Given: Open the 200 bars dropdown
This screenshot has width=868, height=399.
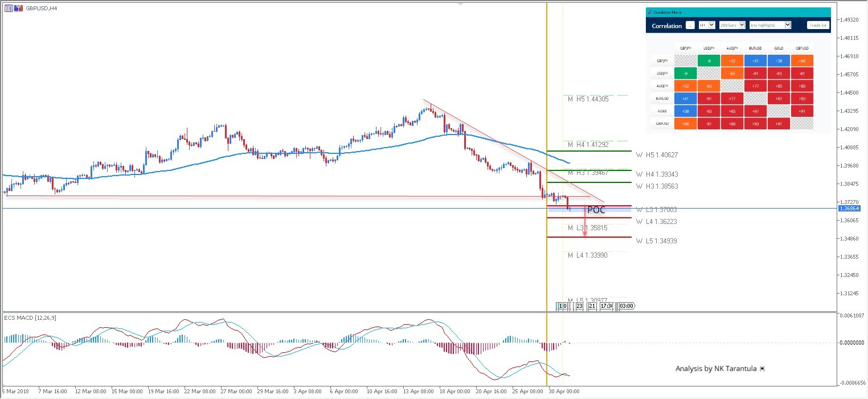Looking at the screenshot, I should 732,25.
